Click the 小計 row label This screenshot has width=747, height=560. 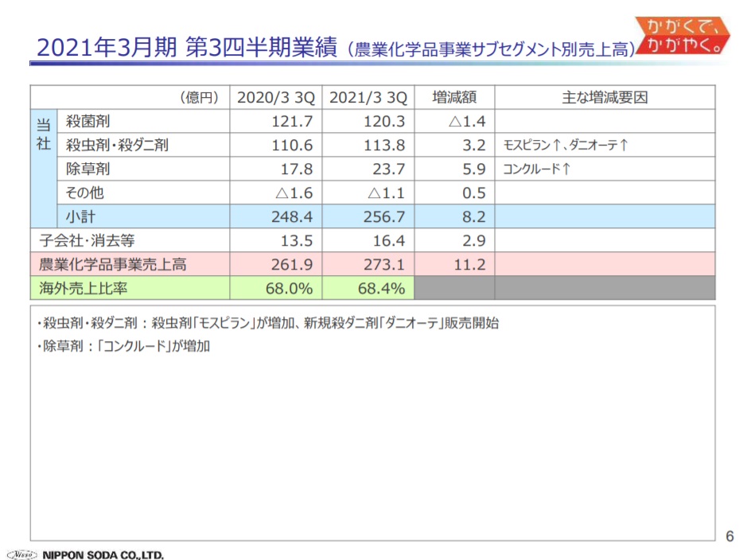click(80, 216)
